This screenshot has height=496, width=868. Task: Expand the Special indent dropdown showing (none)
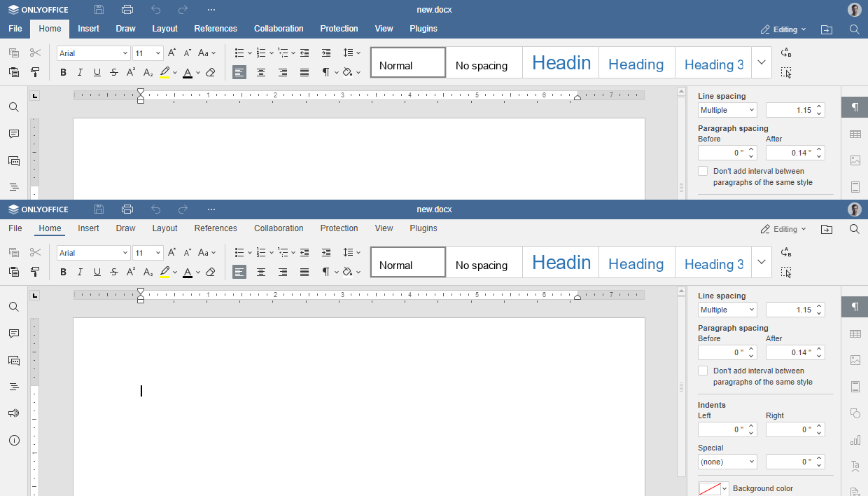tap(727, 462)
